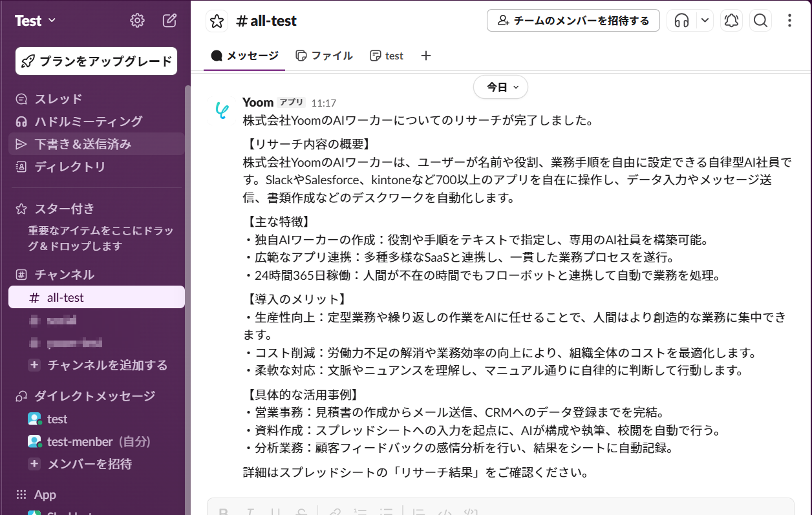Image resolution: width=812 pixels, height=515 pixels.
Task: Click the ディレクトリ directory icon
Action: tap(21, 167)
